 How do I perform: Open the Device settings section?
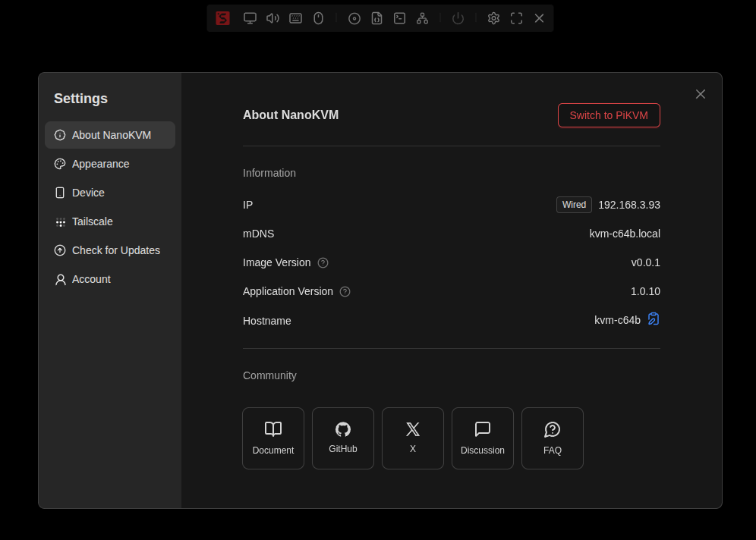110,193
